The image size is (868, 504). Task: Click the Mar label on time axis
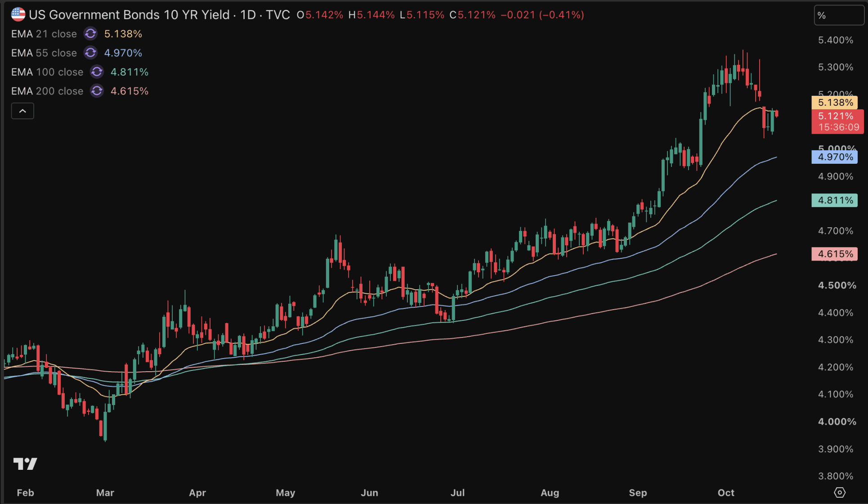click(x=105, y=493)
